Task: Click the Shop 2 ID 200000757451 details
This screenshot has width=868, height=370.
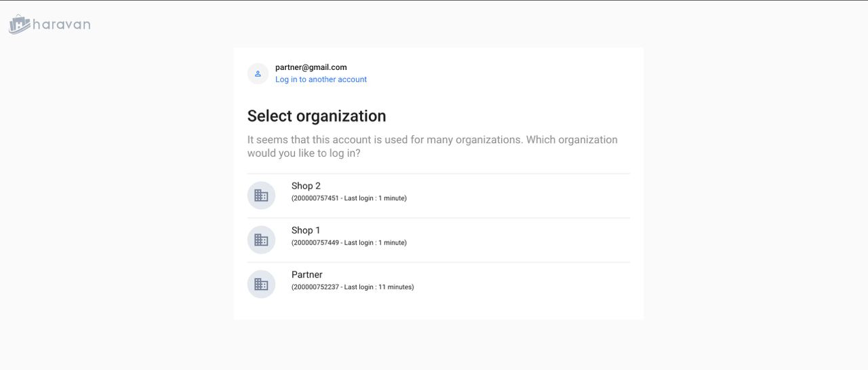Action: pyautogui.click(x=349, y=198)
